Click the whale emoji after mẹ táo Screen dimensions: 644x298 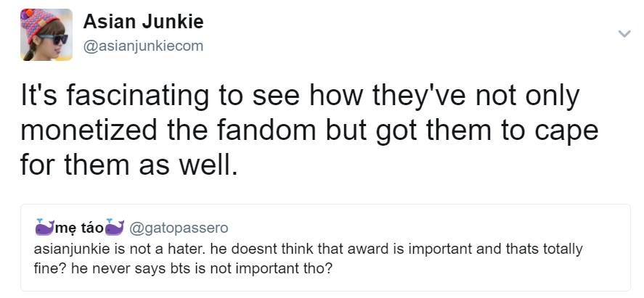[x=115, y=230]
